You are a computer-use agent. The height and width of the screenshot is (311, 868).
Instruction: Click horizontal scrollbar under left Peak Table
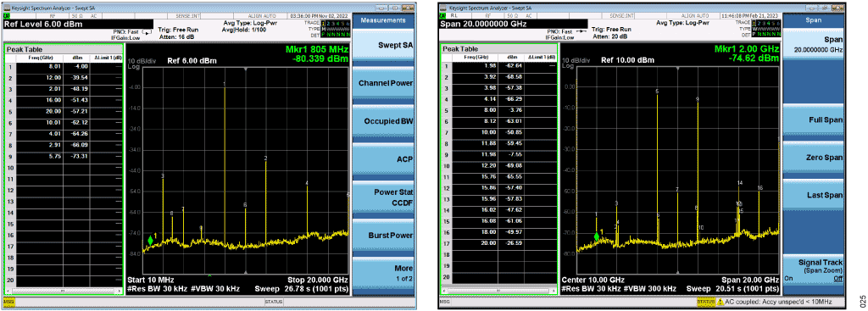coord(64,291)
